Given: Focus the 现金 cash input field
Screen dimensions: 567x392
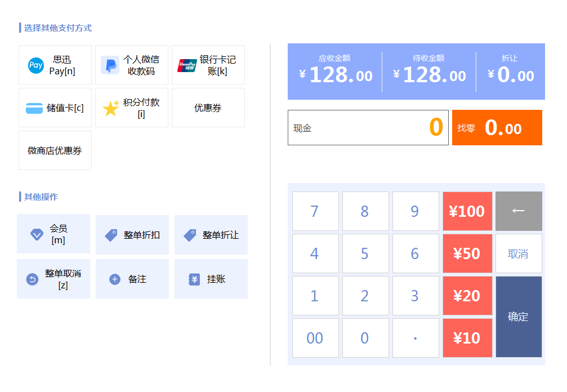Looking at the screenshot, I should tap(368, 128).
